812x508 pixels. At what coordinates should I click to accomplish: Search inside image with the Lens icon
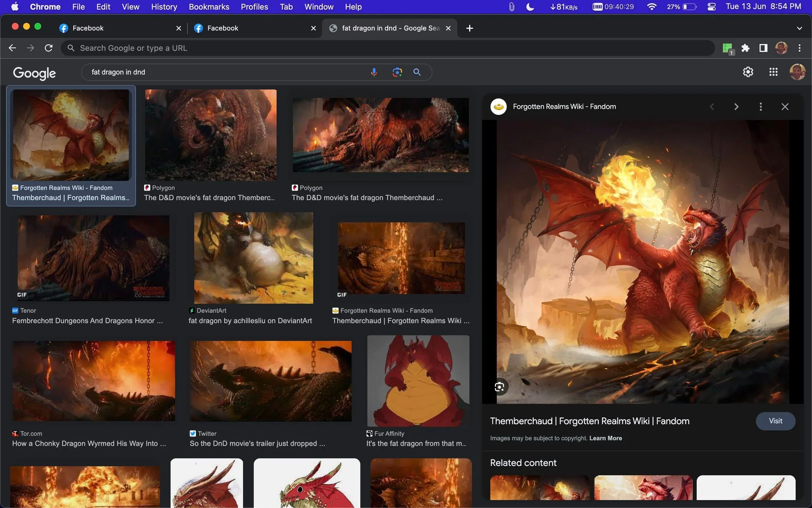tap(499, 387)
